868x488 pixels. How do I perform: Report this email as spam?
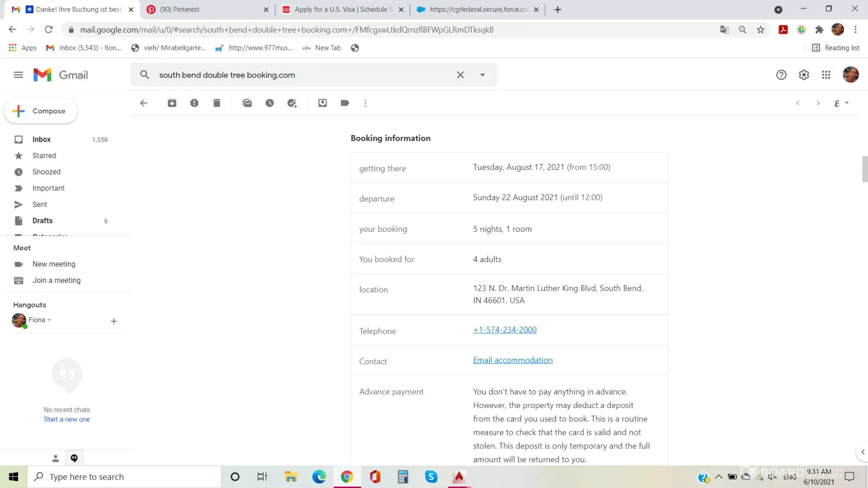(x=194, y=103)
